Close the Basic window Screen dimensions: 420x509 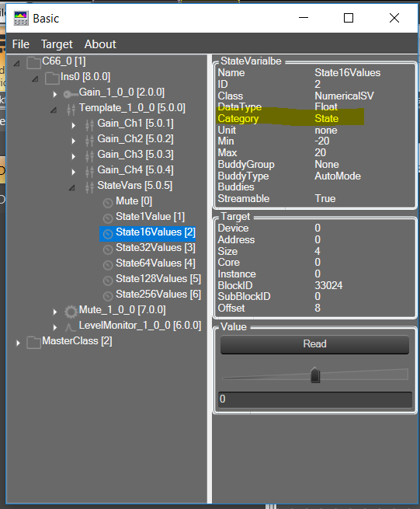(394, 18)
